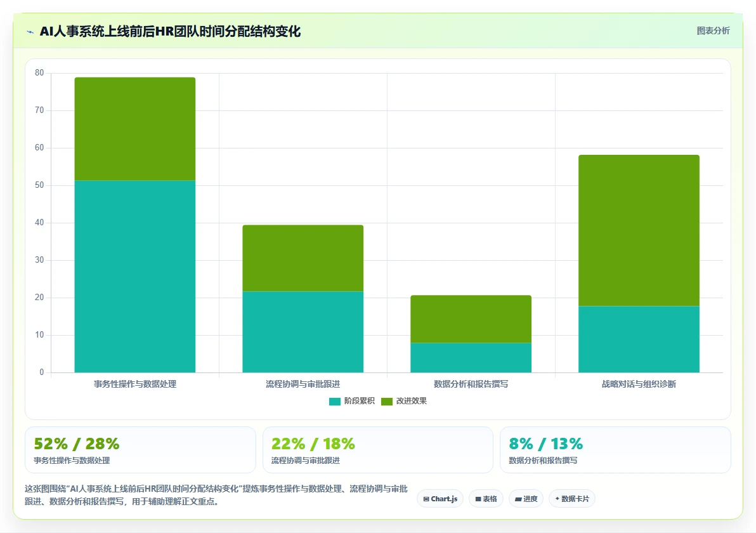
Task: Click green bar segment for 数据分析和报告撰写
Action: (471, 319)
